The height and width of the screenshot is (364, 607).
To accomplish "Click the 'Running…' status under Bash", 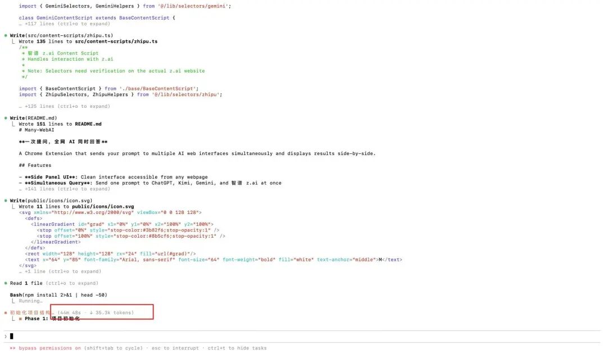I will point(30,301).
